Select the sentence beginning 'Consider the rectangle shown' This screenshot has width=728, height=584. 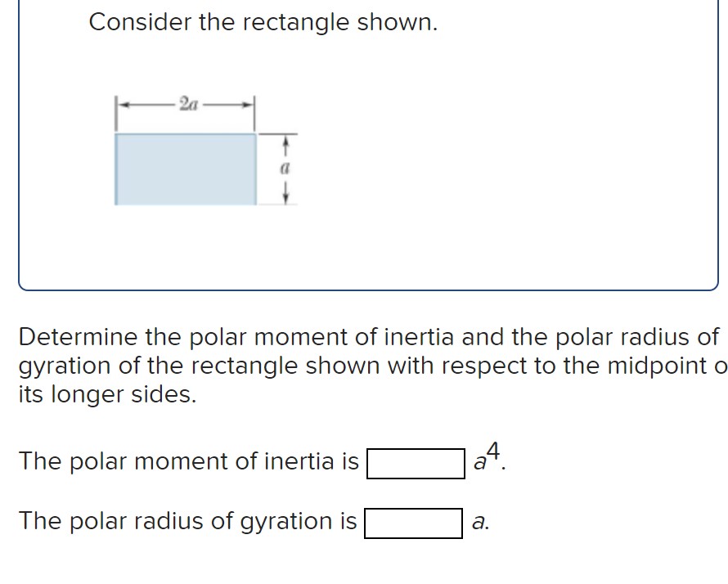pyautogui.click(x=263, y=22)
